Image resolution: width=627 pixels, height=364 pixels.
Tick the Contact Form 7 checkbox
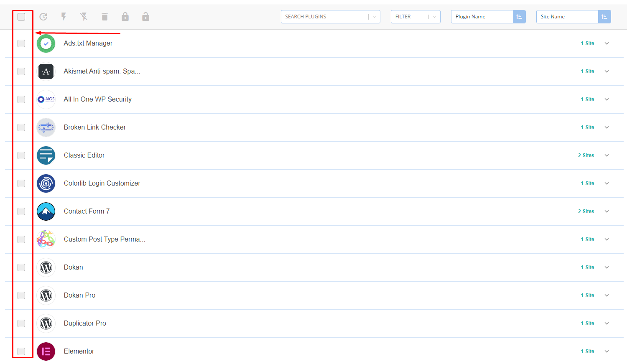pos(21,211)
